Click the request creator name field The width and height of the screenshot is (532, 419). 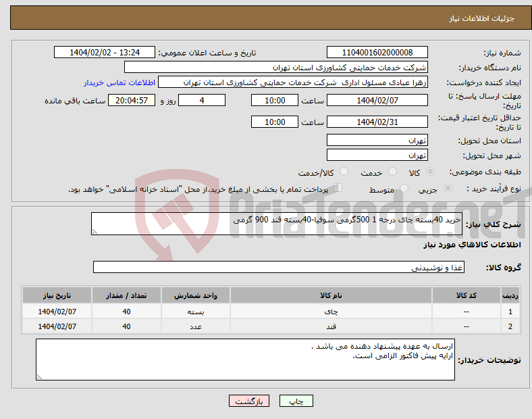[x=293, y=82]
